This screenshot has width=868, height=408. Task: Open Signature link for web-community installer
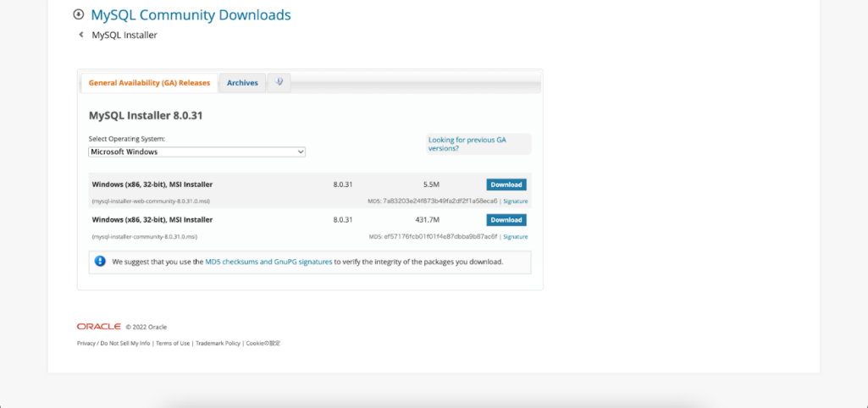coord(516,201)
